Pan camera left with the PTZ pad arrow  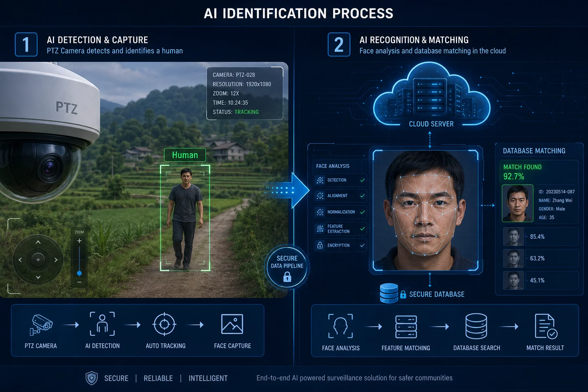point(20,260)
